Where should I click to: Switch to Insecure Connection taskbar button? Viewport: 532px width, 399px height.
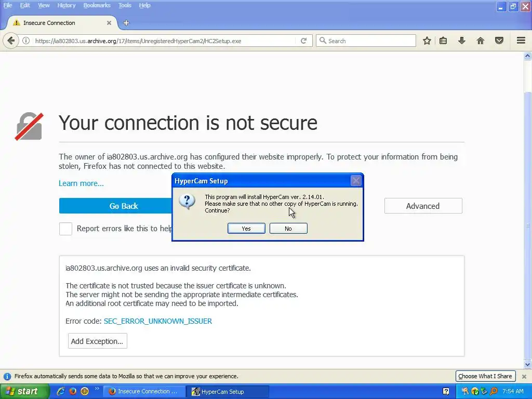coord(144,392)
